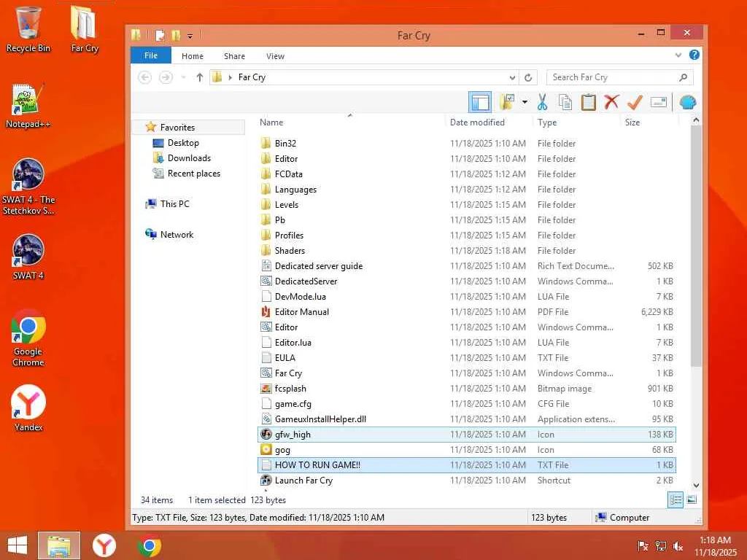Select the Launch Far Cry shortcut
Image resolution: width=747 pixels, height=560 pixels.
click(x=466, y=480)
